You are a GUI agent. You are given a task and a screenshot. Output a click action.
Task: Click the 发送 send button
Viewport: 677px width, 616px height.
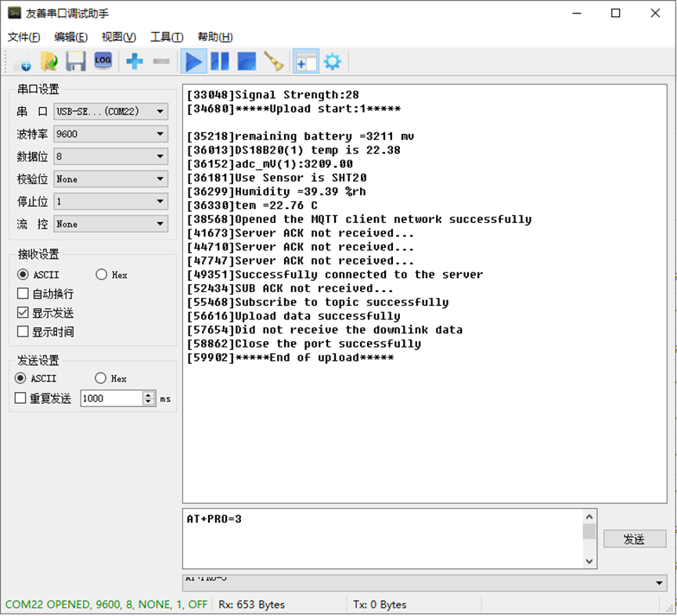[x=635, y=539]
